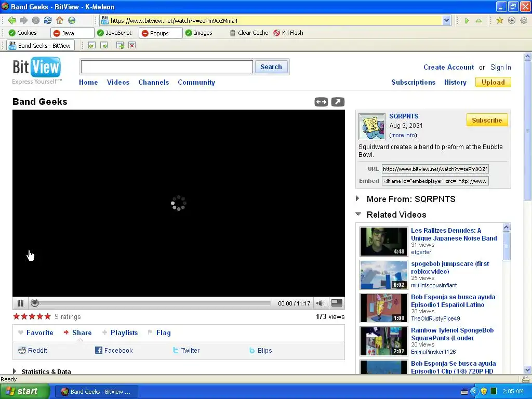
Task: Rate the video with five red stars
Action: [32, 316]
